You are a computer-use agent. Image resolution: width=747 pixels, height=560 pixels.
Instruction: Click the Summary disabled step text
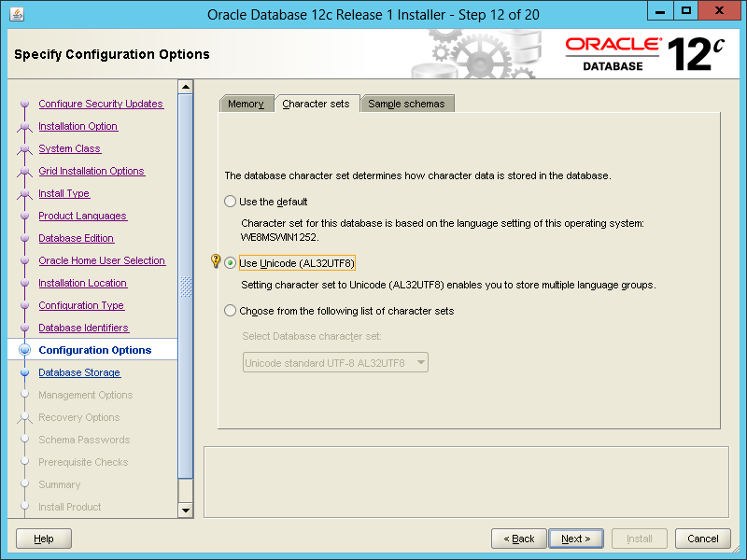[60, 484]
